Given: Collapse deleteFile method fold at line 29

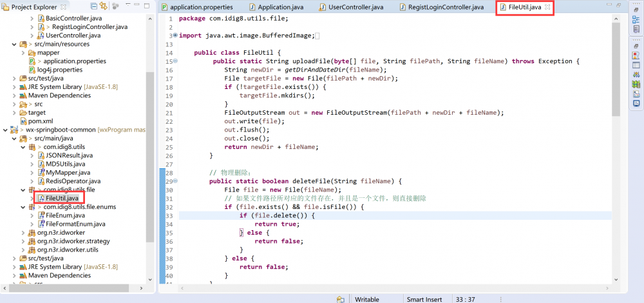Looking at the screenshot, I should pyautogui.click(x=175, y=181).
